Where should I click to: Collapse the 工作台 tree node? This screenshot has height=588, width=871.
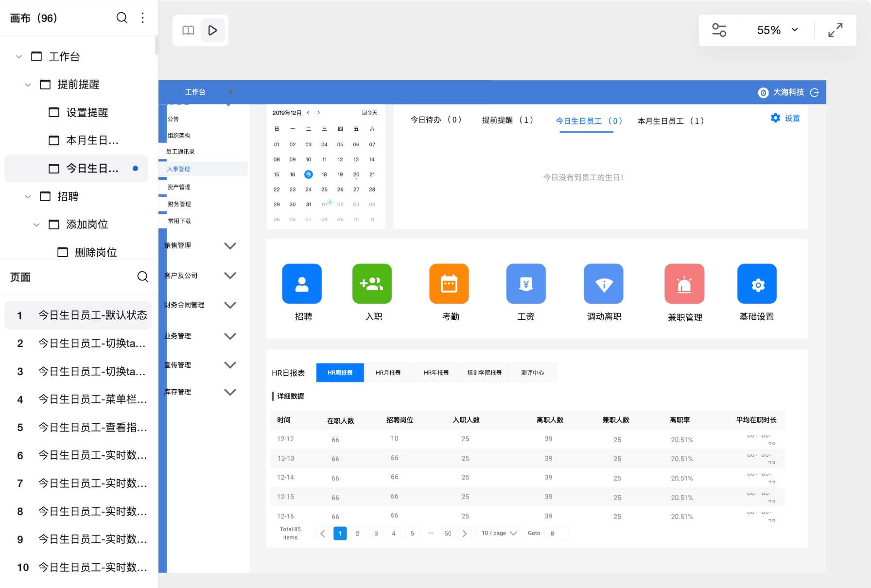pos(19,56)
